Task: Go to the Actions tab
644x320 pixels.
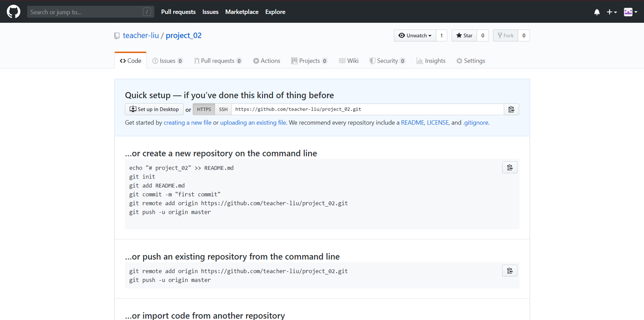Action: tap(266, 61)
